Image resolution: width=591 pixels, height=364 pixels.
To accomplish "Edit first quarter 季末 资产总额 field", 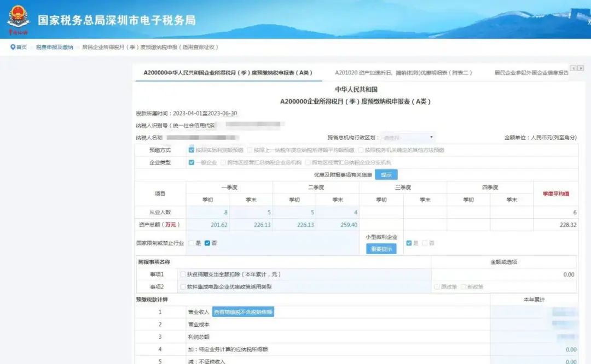I will 251,225.
